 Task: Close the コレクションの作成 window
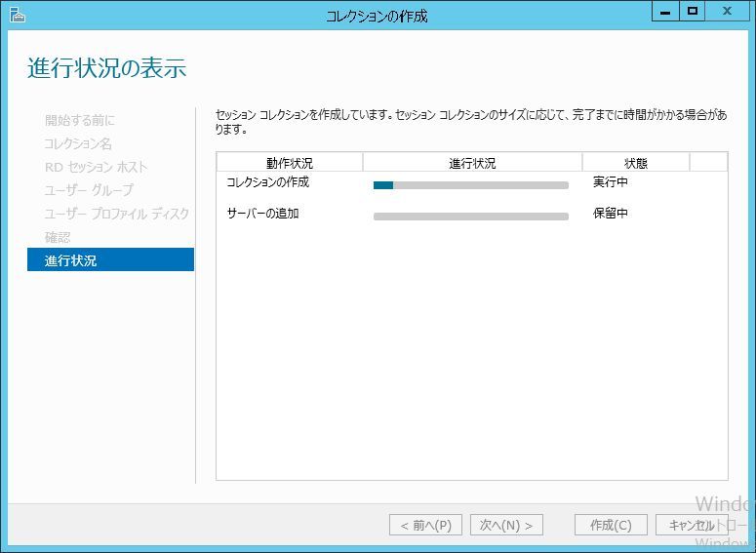[727, 12]
